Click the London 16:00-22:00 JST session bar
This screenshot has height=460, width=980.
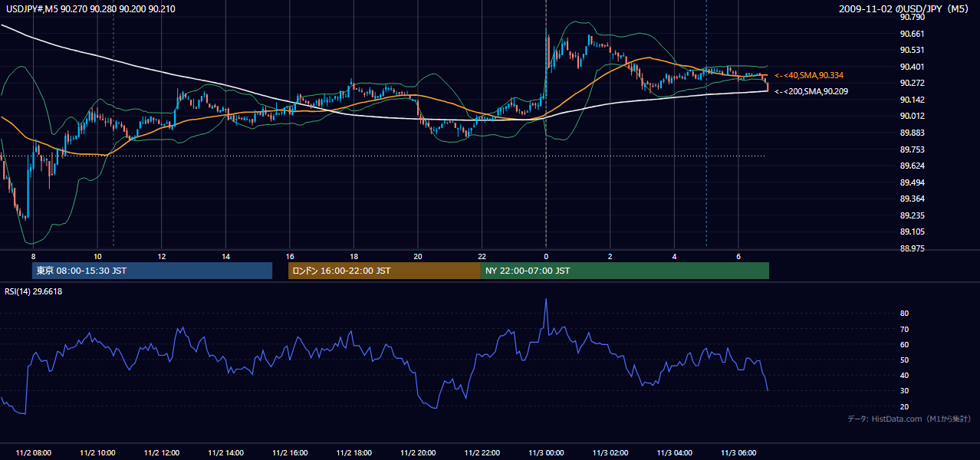384,271
